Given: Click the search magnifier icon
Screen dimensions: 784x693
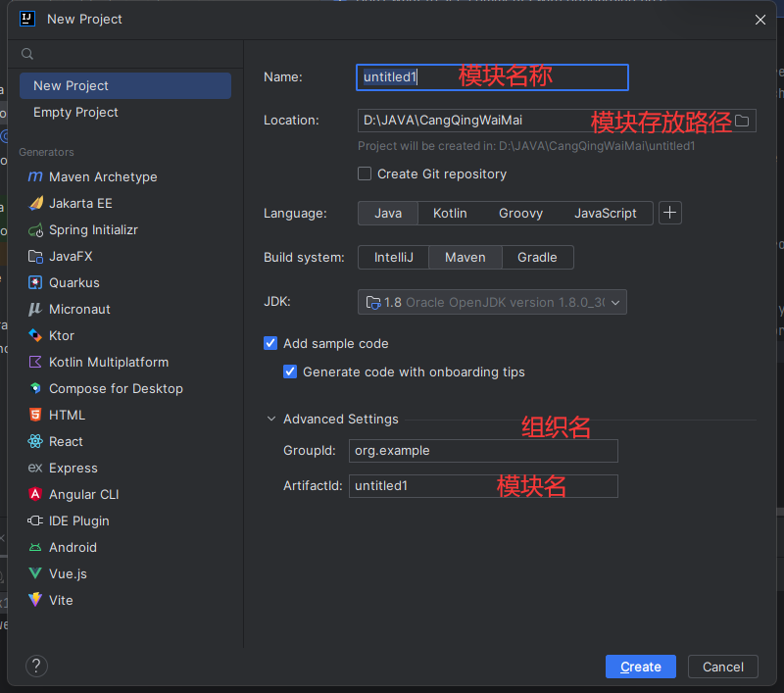Looking at the screenshot, I should click(x=27, y=54).
